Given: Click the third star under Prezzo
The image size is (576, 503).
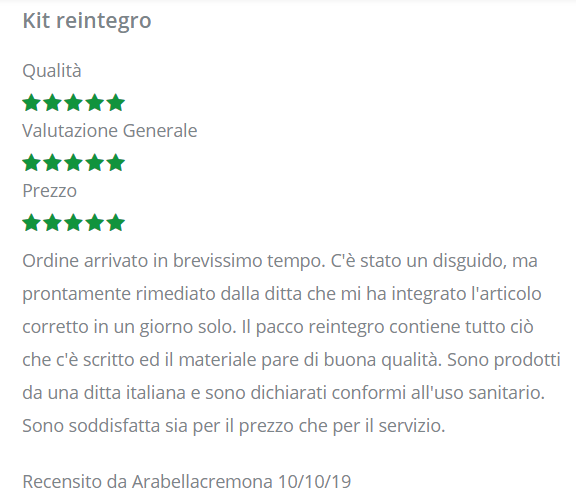Looking at the screenshot, I should (x=73, y=223).
